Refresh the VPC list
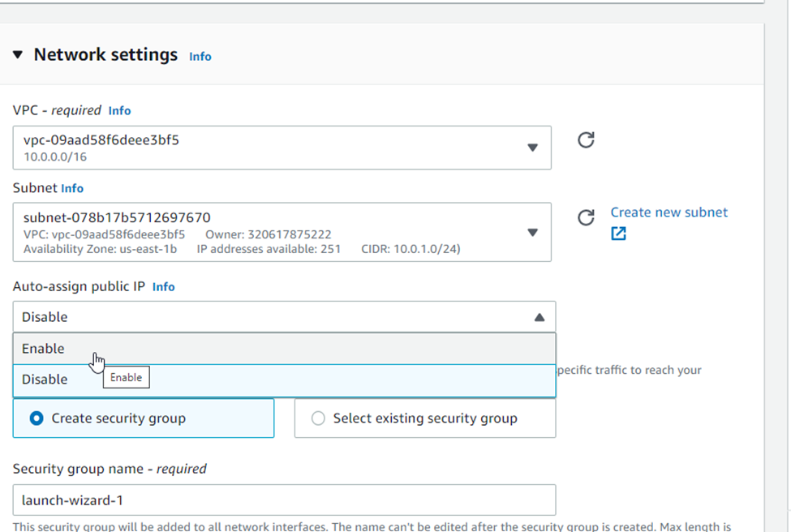This screenshot has width=791, height=532. (x=586, y=139)
